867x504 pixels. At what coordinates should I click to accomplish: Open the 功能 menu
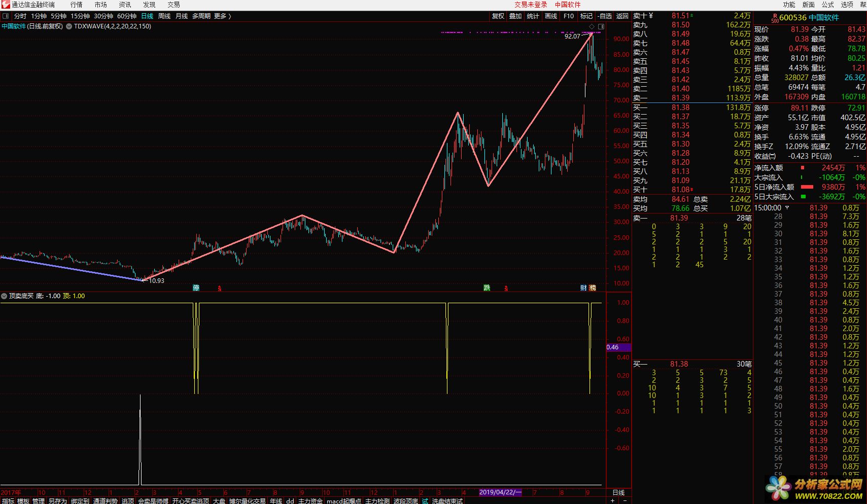[789, 5]
